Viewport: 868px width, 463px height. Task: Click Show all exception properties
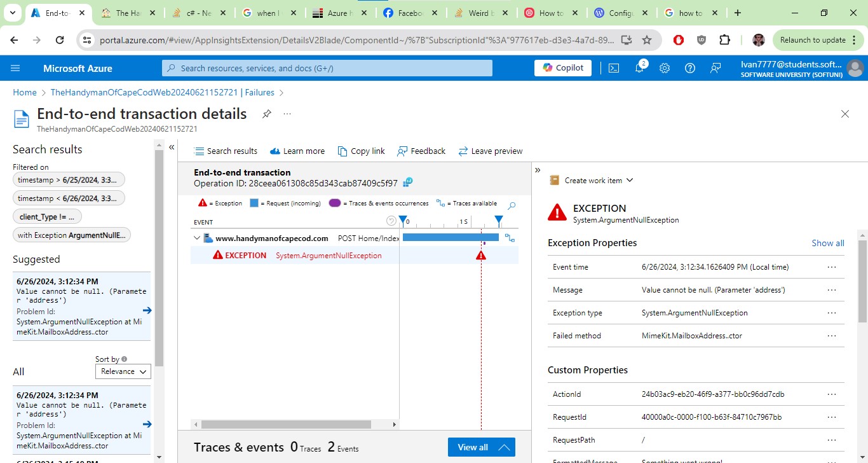tap(828, 243)
